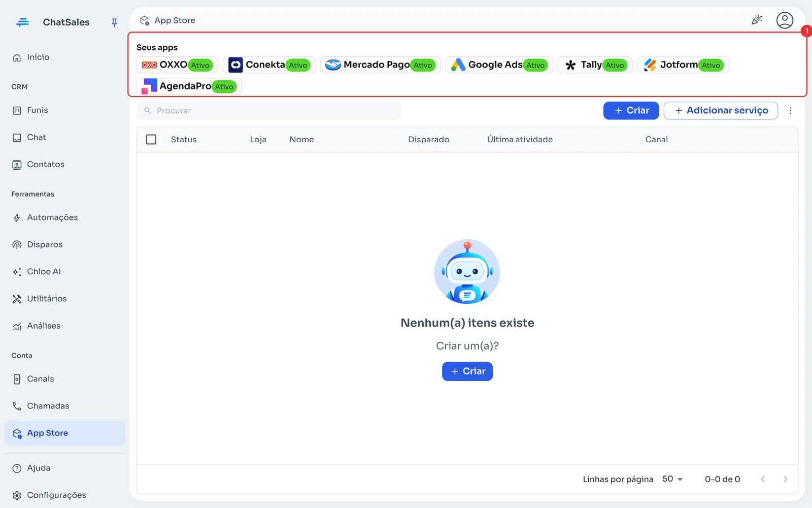Click the Google Ads app logo
812x508 pixels.
pyautogui.click(x=458, y=65)
